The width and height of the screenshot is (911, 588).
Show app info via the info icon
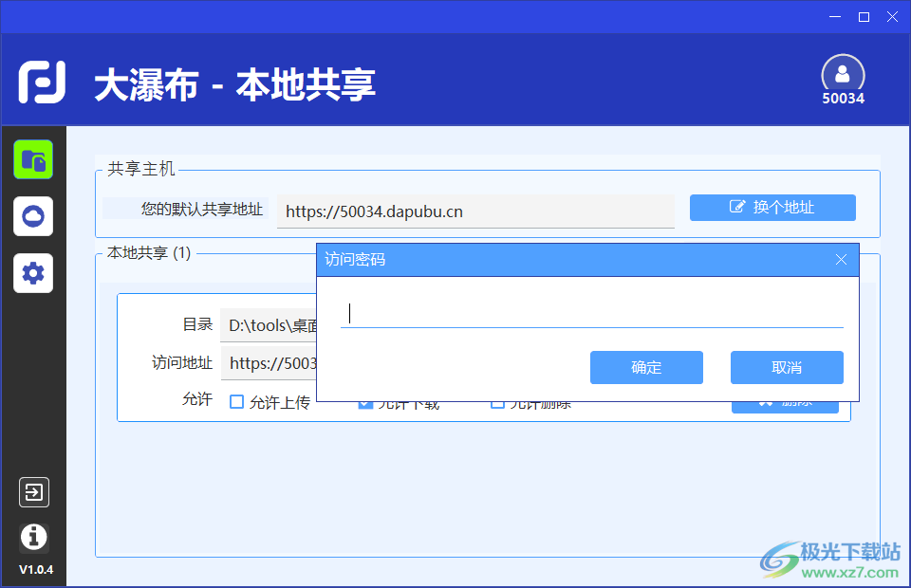33,537
